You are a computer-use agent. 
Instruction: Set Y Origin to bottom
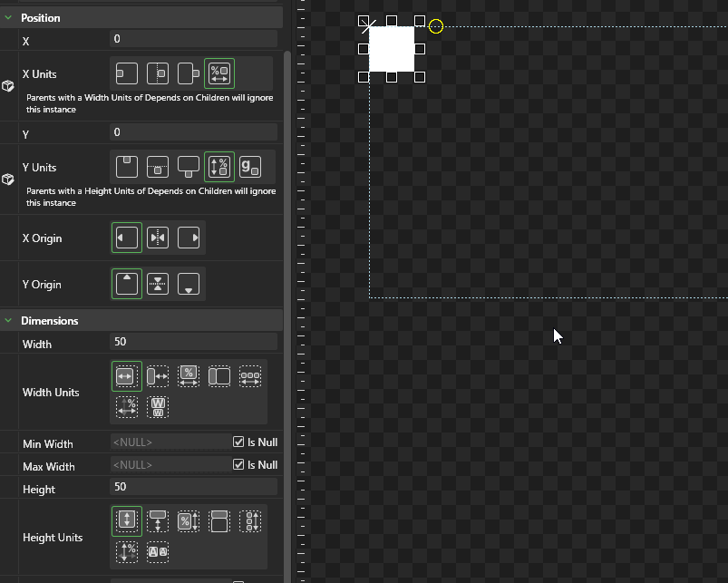[x=189, y=284]
